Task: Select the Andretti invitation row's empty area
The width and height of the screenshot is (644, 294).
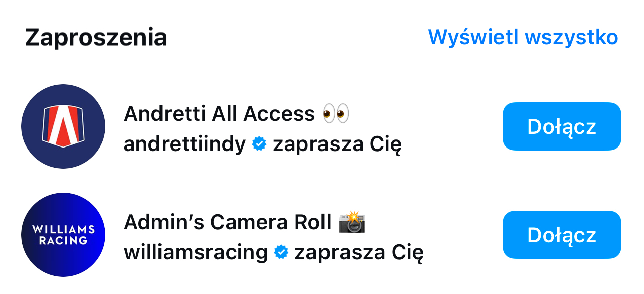Action: coord(451,126)
